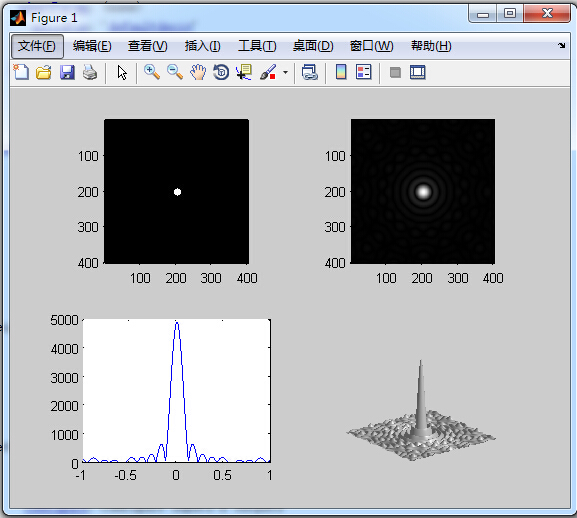Click the Link Plot button
The width and height of the screenshot is (577, 518).
[x=309, y=72]
